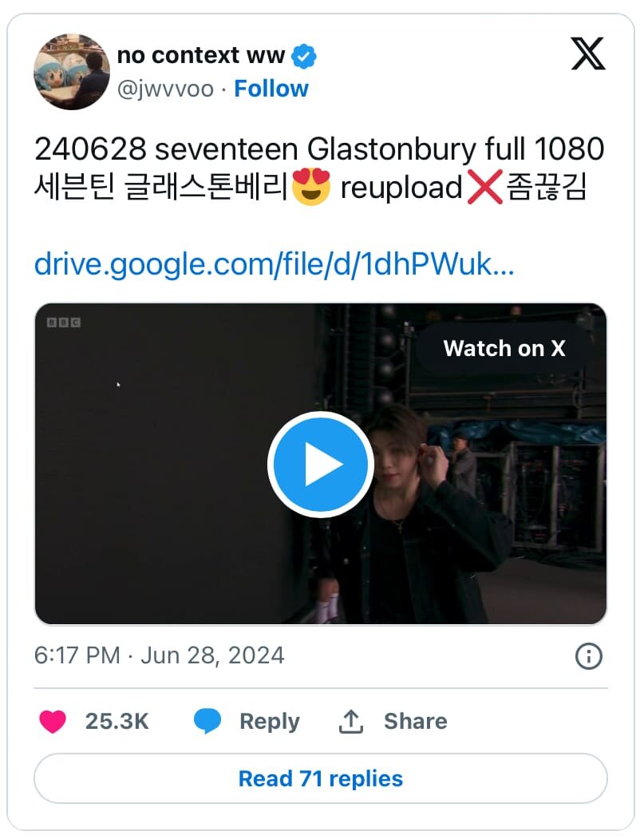Click the share upload arrow icon
Screen dimensions: 644x839
pos(351,722)
